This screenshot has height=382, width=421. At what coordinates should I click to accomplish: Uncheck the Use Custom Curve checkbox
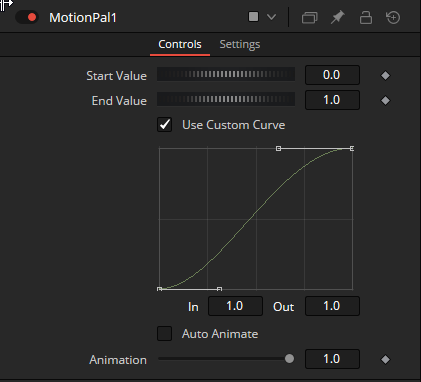(164, 125)
